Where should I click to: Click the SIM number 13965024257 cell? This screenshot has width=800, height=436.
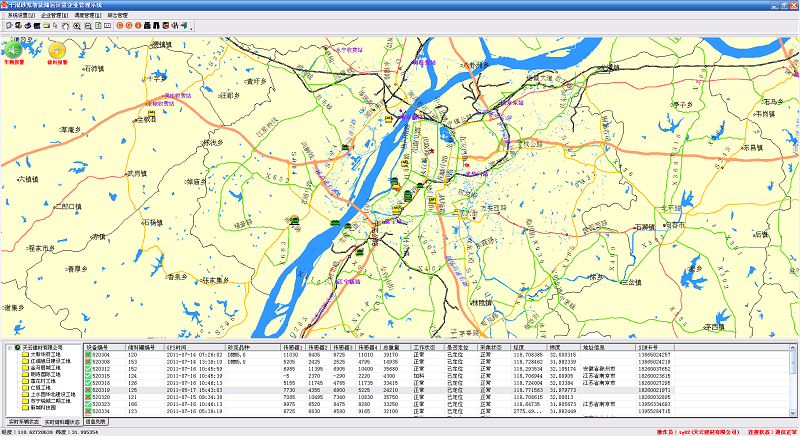tap(655, 354)
